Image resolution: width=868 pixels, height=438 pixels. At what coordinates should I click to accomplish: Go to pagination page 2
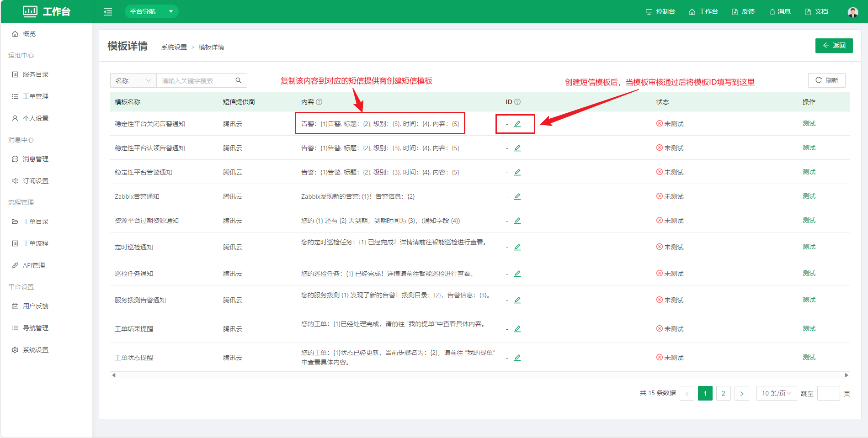[x=724, y=393]
